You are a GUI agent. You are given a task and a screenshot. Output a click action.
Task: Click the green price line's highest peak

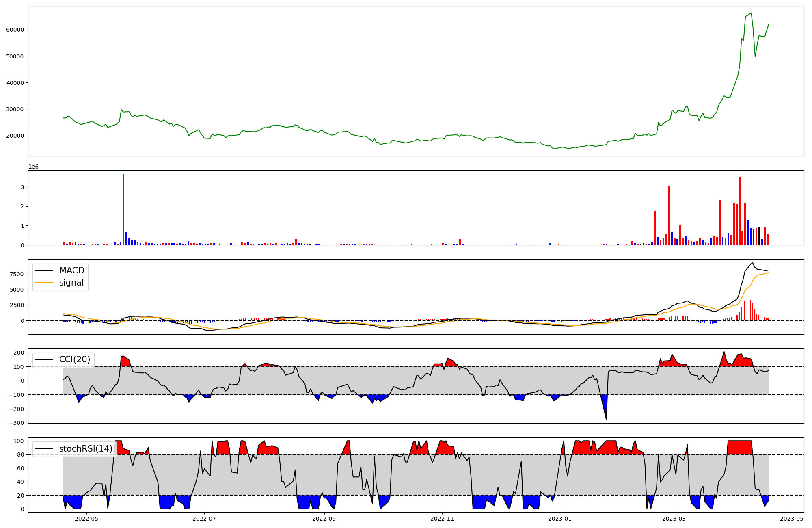pyautogui.click(x=751, y=13)
